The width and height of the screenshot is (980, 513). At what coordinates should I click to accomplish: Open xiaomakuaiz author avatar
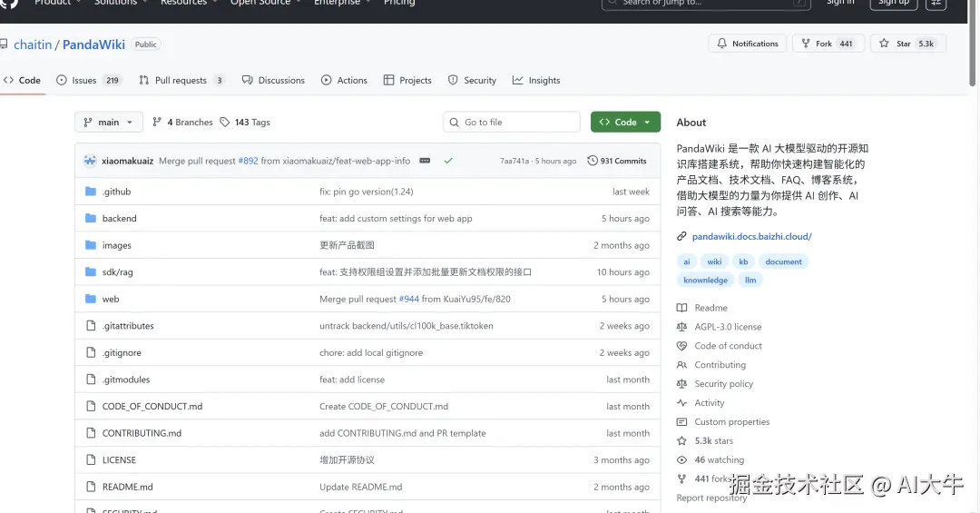click(90, 161)
